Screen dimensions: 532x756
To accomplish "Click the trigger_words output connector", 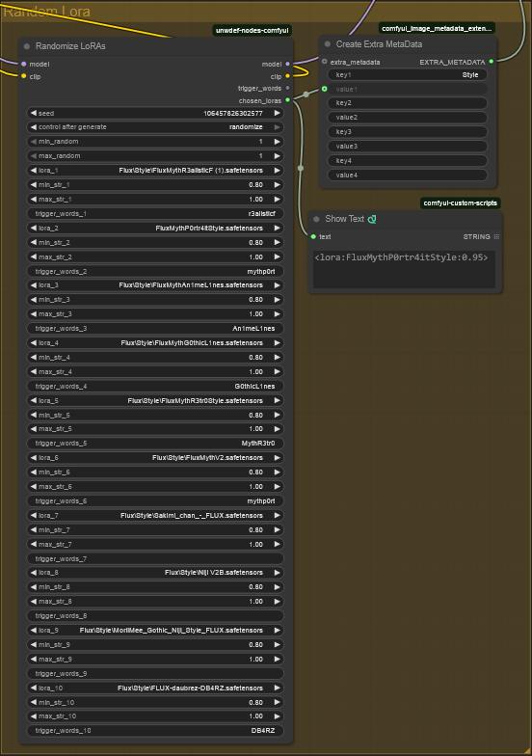I will (x=287, y=88).
